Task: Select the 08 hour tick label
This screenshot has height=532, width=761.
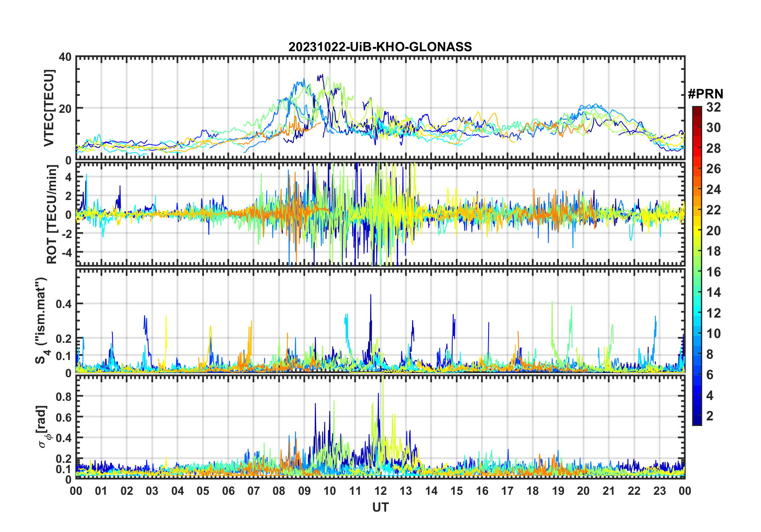Action: pyautogui.click(x=279, y=491)
